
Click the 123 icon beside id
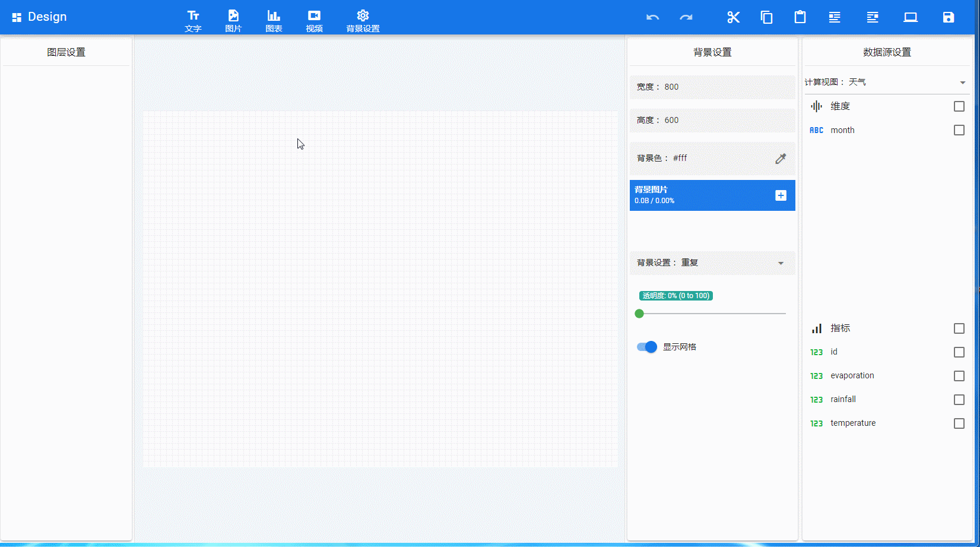click(x=817, y=352)
